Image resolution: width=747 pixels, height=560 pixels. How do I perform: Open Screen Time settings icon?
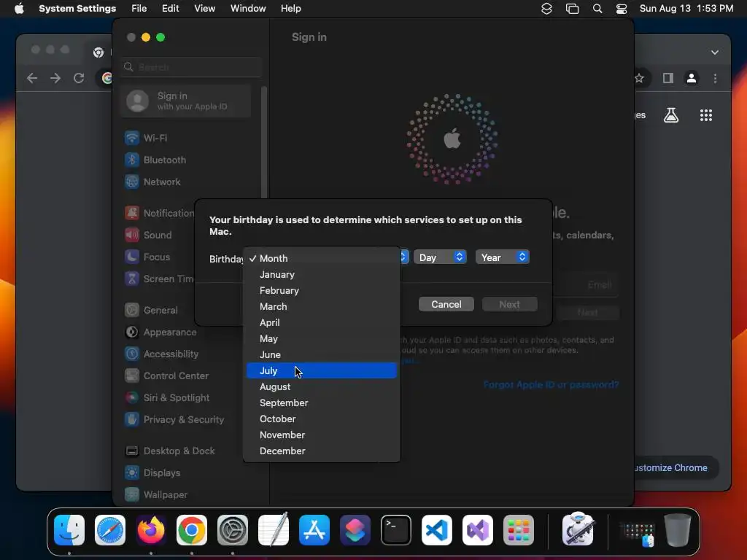(x=132, y=279)
